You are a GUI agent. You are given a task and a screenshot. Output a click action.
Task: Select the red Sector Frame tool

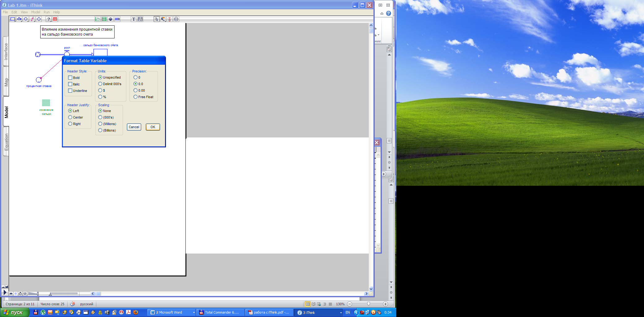55,19
